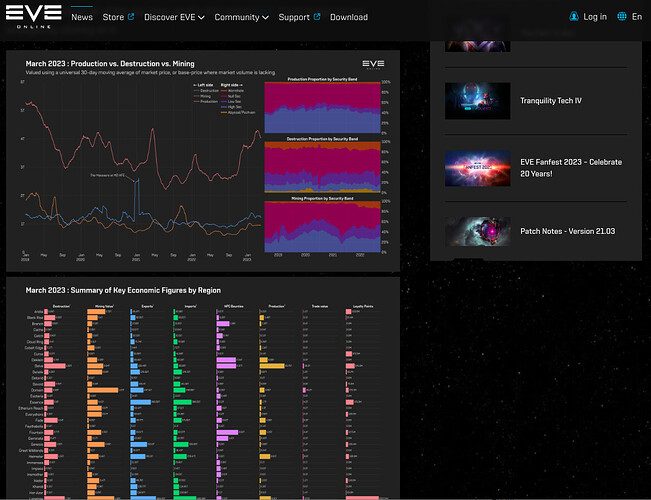Click the EVE Online logo

point(34,17)
